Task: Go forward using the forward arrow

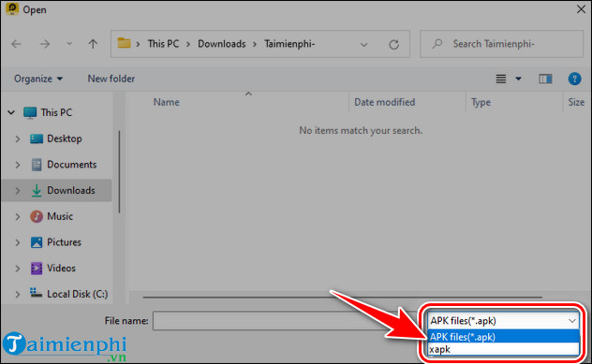Action: click(45, 44)
